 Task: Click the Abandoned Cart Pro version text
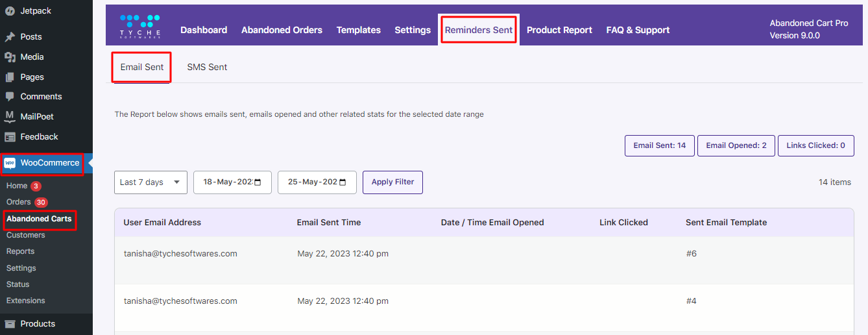coord(809,29)
